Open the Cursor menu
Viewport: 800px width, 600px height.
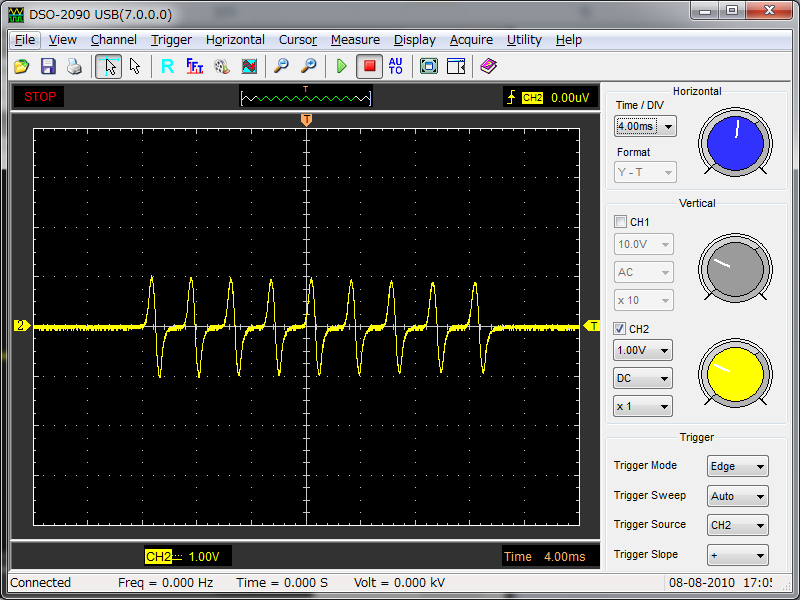[298, 40]
